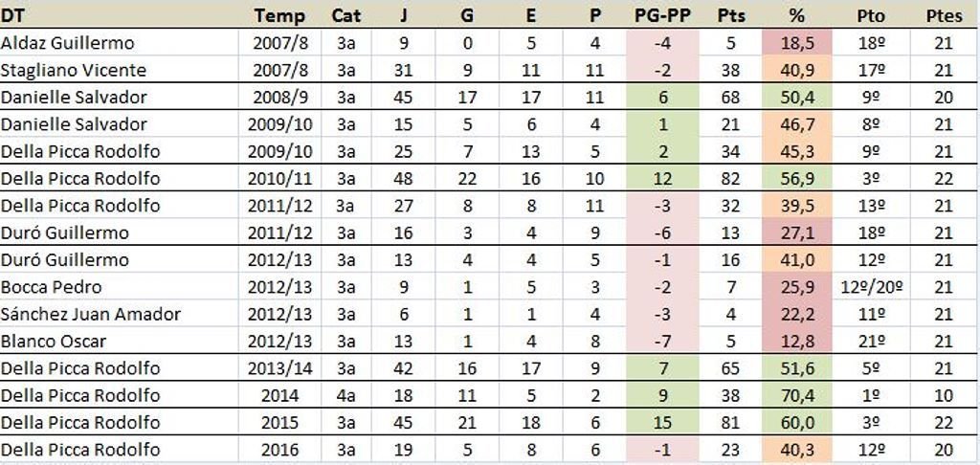
Task: Select the 12º/20º position cell
Action: point(871,287)
